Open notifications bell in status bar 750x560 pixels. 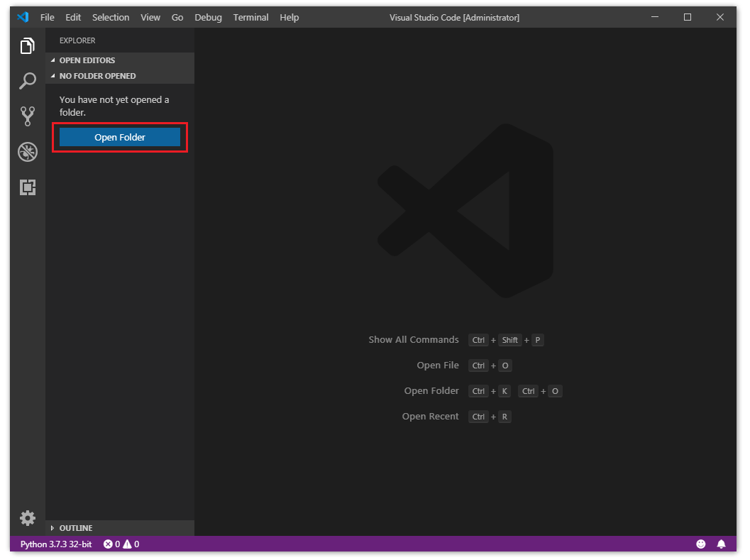coord(722,544)
